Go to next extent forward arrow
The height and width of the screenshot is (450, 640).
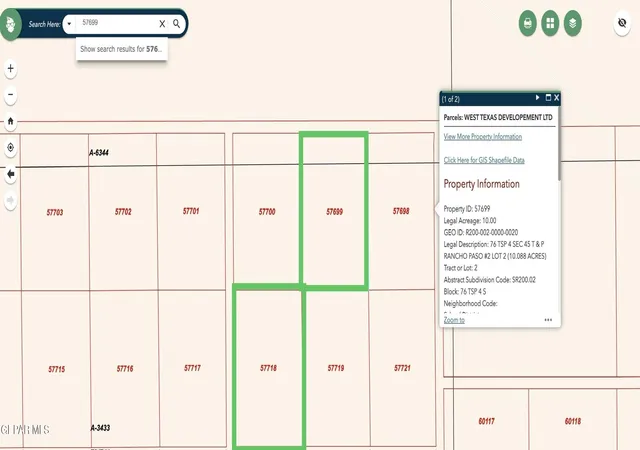[11, 200]
